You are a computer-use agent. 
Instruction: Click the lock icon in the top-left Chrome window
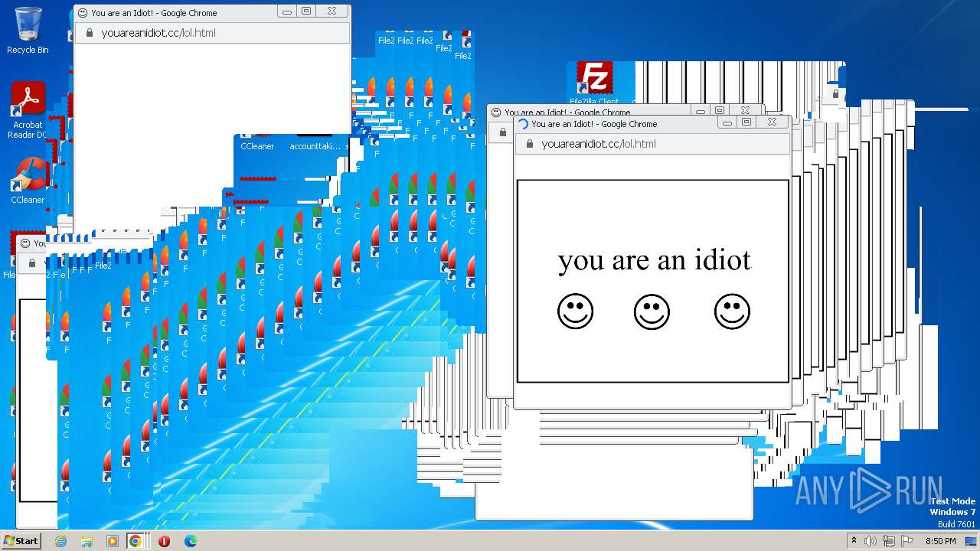[89, 33]
